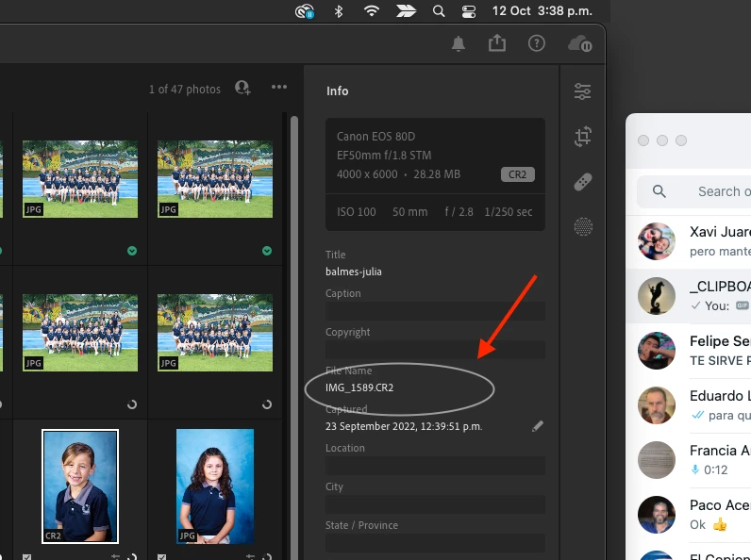Open the Eduardo chat
This screenshot has height=560, width=751.
coord(689,405)
